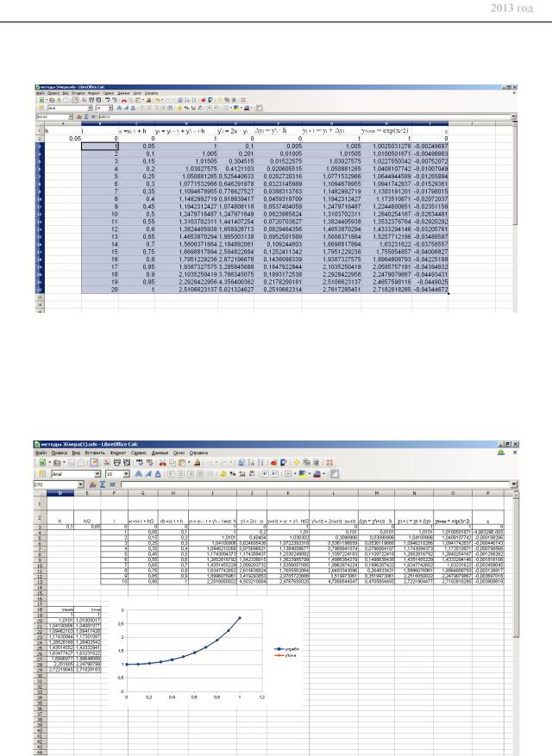The image size is (552, 756).
Task: Click New document icon in Эйлера(1).ods window
Action: tap(42, 463)
